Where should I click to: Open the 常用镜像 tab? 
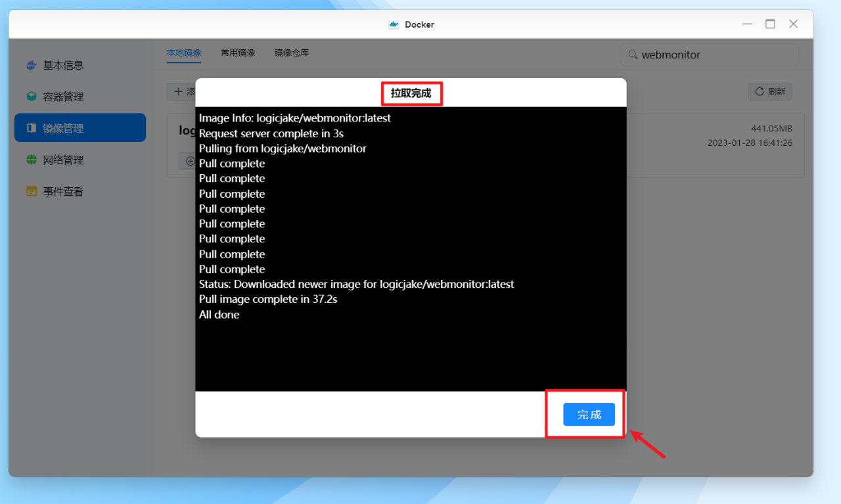[238, 53]
